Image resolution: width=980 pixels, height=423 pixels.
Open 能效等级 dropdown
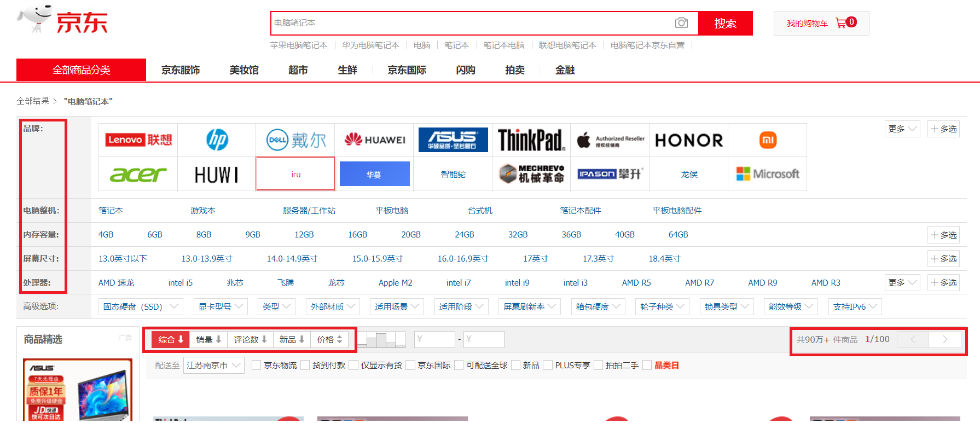click(791, 307)
